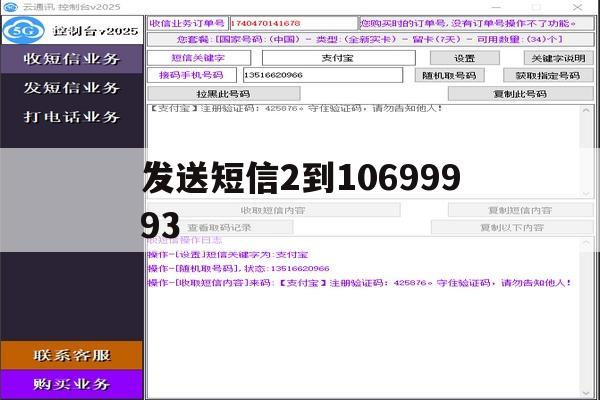
Task: Focus the order number input field
Action: pyautogui.click(x=293, y=23)
